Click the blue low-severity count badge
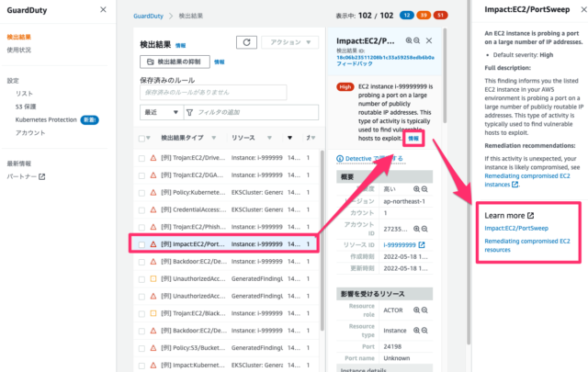 point(407,16)
